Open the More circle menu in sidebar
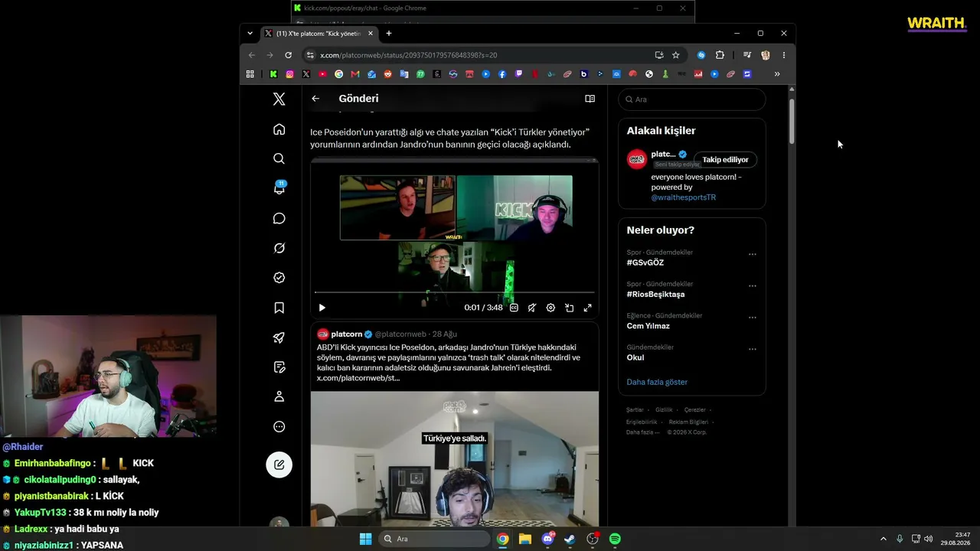Viewport: 980px width, 551px height. pyautogui.click(x=279, y=426)
